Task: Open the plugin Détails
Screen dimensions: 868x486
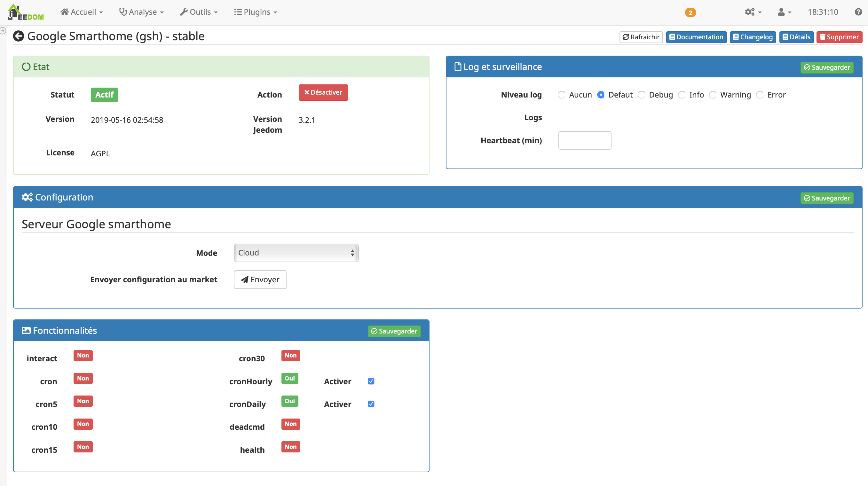Action: 796,37
